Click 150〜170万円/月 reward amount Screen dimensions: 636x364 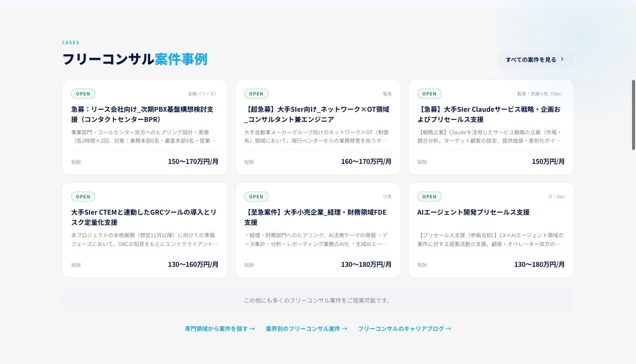(193, 162)
